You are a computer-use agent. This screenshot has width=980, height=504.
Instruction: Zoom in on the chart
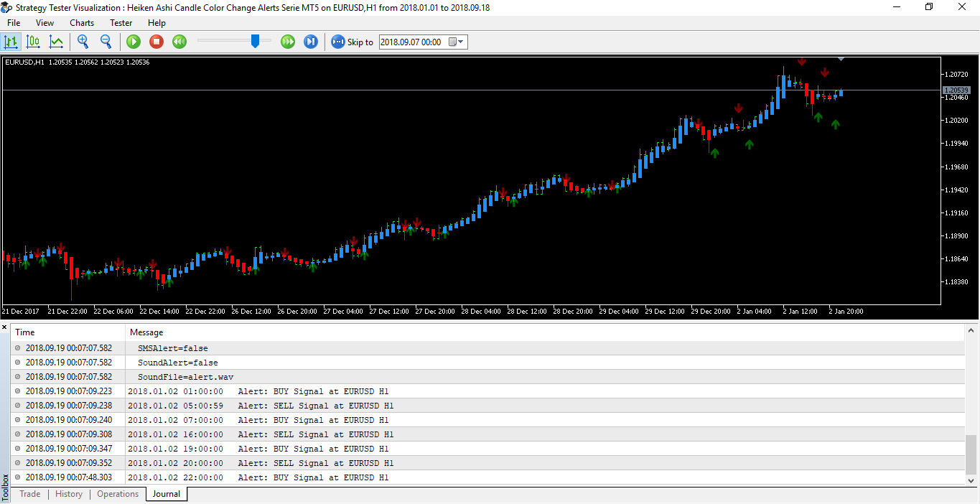pos(83,42)
